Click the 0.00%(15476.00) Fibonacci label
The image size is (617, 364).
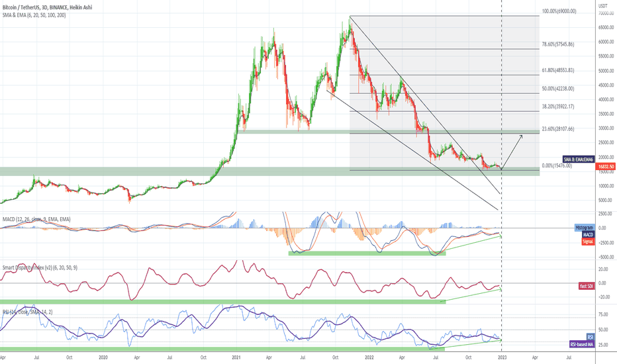[557, 165]
